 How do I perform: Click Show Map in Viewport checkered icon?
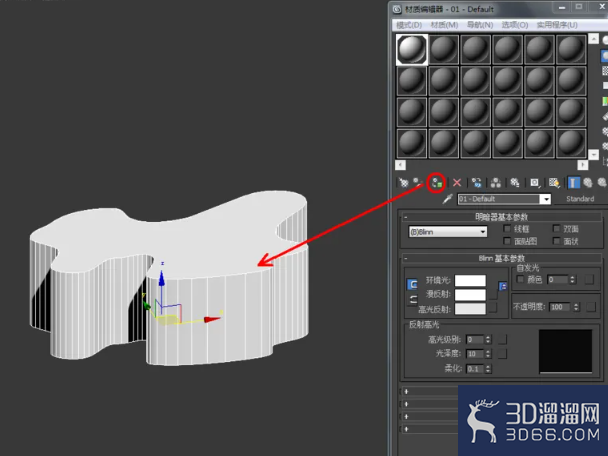coord(554,183)
